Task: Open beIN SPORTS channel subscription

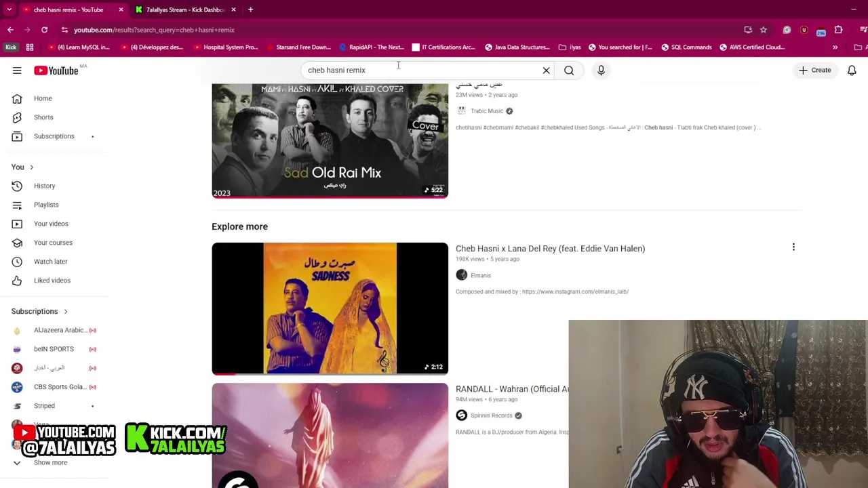Action: pos(54,349)
